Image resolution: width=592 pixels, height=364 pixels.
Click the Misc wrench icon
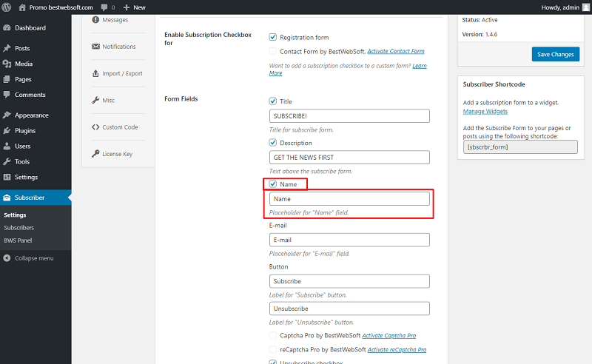tap(95, 100)
